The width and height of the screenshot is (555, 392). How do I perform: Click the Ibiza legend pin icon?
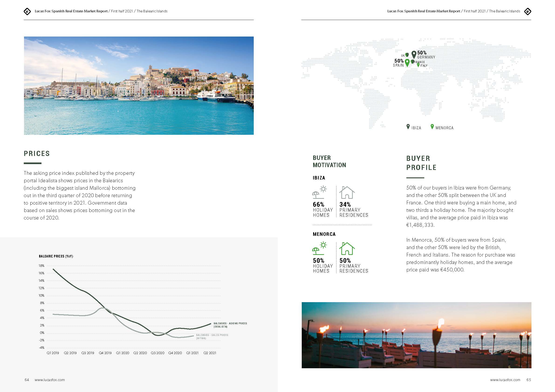pyautogui.click(x=408, y=127)
